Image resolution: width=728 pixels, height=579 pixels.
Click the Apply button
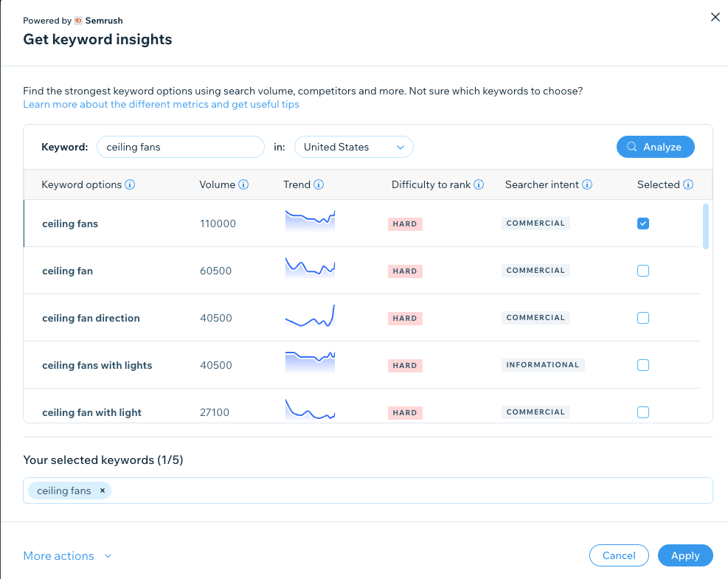coord(685,555)
